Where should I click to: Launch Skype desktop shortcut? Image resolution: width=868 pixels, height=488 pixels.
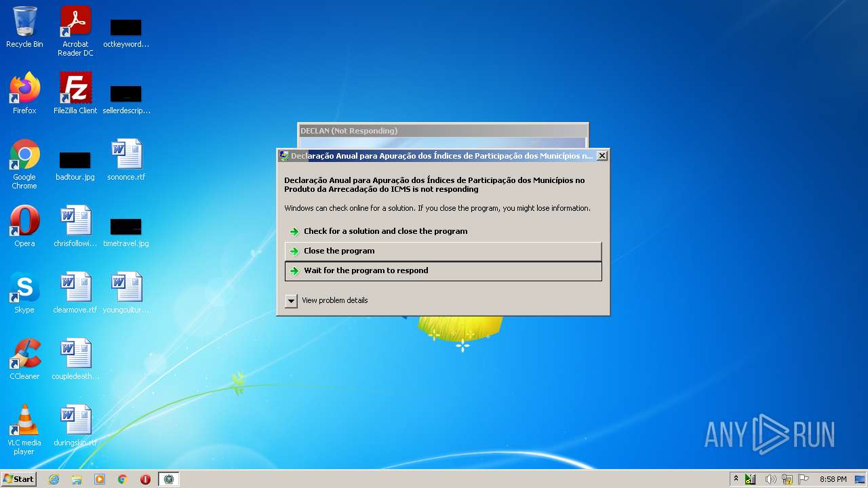(24, 293)
